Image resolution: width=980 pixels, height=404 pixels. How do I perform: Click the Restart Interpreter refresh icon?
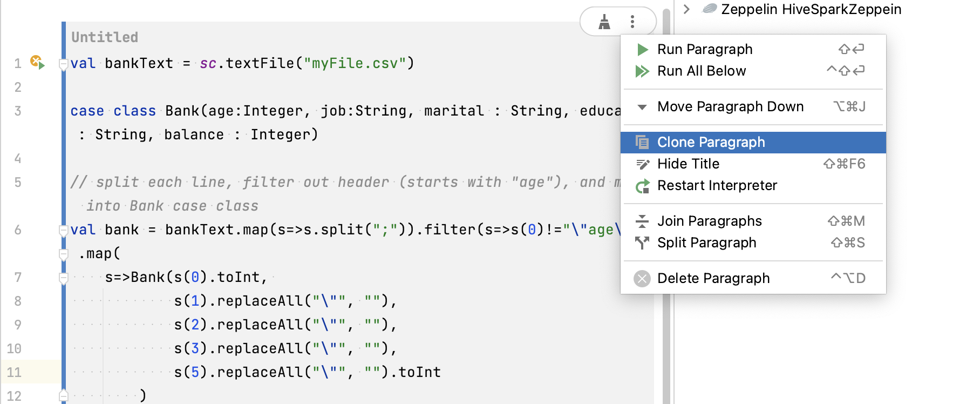click(x=642, y=186)
